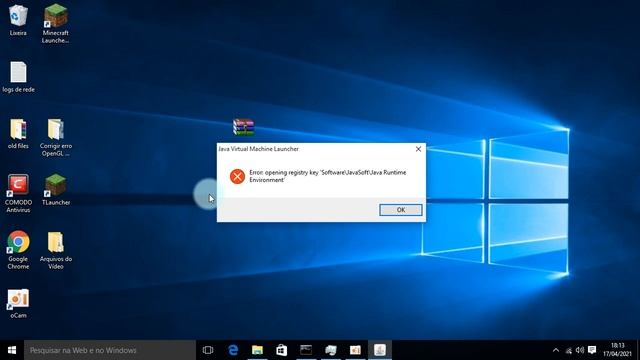
Task: Select the COMODO Antivirus shortcut
Action: pos(18,194)
